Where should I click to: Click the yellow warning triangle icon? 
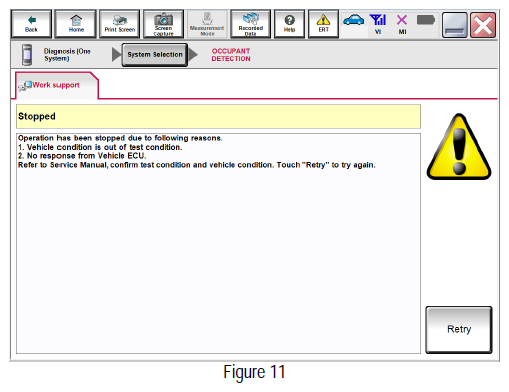pyautogui.click(x=459, y=147)
